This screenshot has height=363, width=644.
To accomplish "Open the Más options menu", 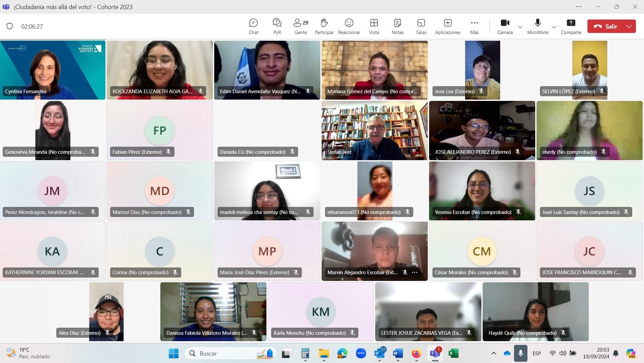I will [x=474, y=26].
